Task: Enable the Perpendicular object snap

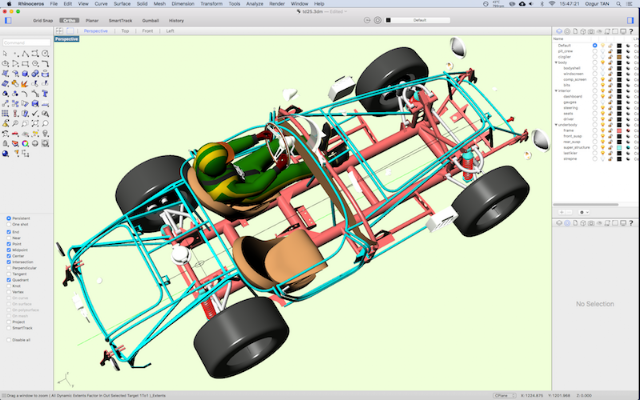Action: tap(9, 268)
